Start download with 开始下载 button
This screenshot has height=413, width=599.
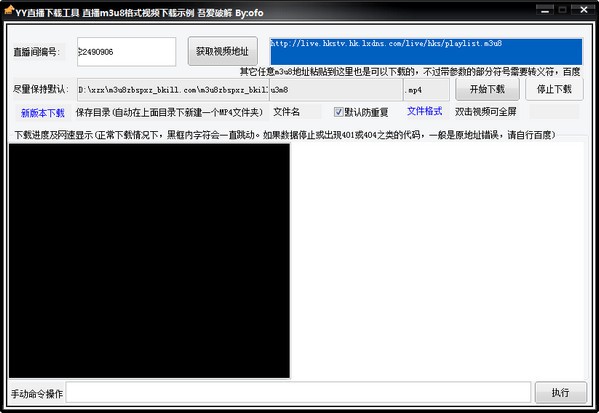(487, 89)
